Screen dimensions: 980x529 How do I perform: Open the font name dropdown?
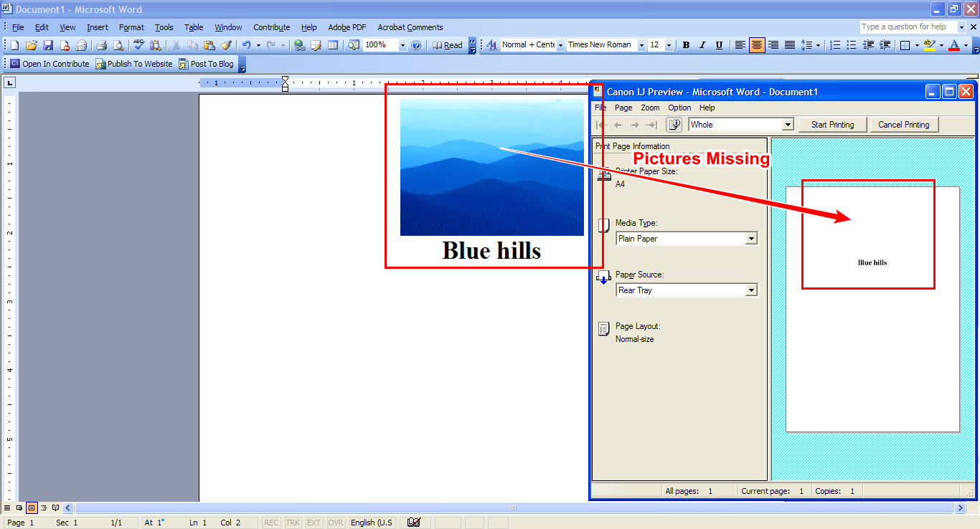pos(641,45)
